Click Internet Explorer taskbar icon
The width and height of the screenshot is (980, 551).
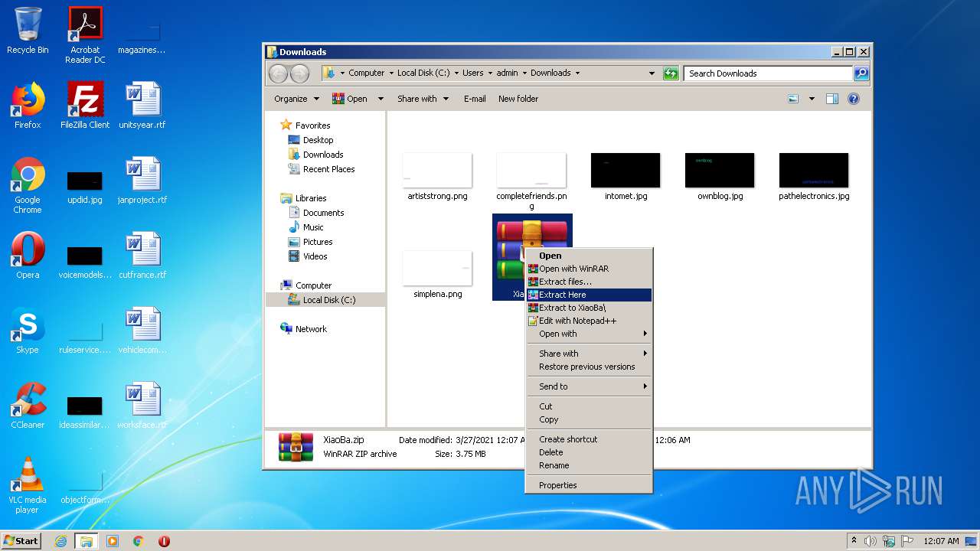coord(60,541)
